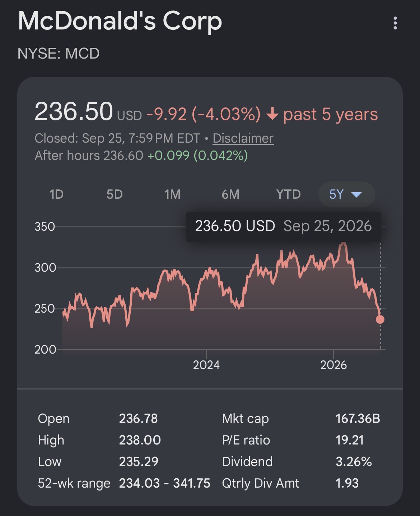Expand the 5Y range dropdown arrow
This screenshot has width=420, height=516.
tap(356, 195)
